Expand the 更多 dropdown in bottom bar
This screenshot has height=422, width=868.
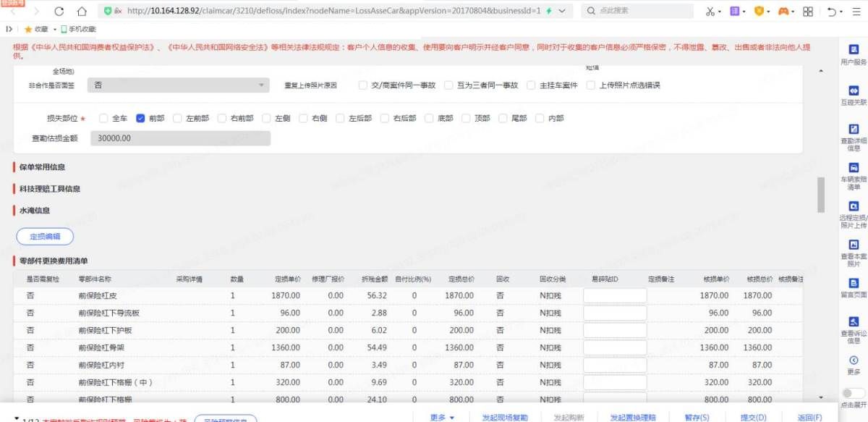[x=442, y=417]
